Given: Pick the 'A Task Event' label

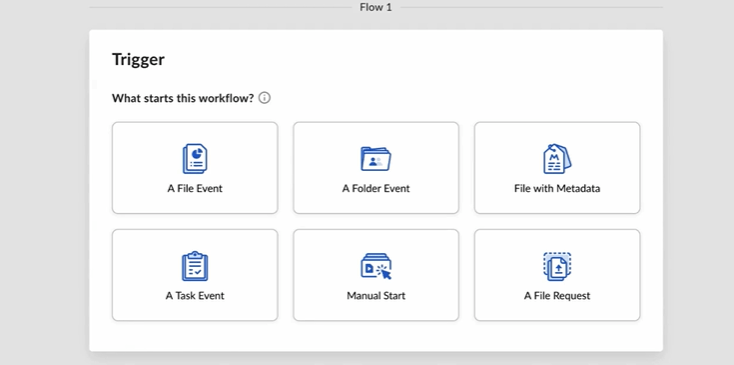Looking at the screenshot, I should 195,296.
